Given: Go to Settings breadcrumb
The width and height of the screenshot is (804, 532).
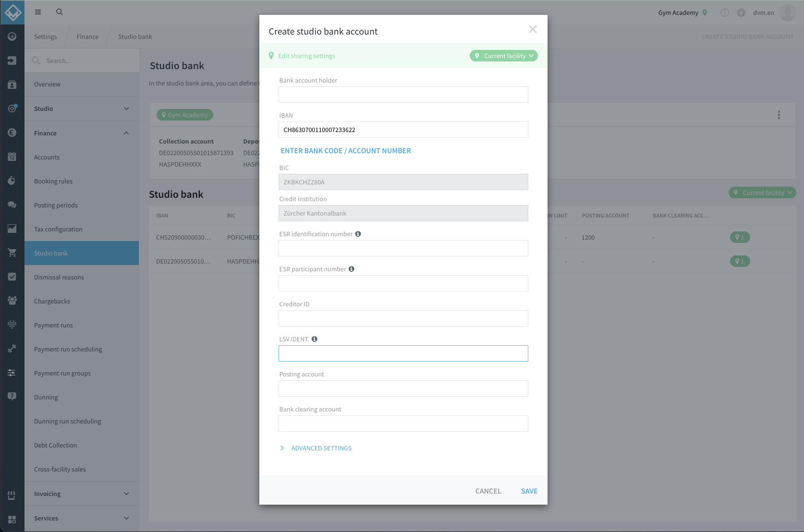Looking at the screenshot, I should tap(45, 36).
